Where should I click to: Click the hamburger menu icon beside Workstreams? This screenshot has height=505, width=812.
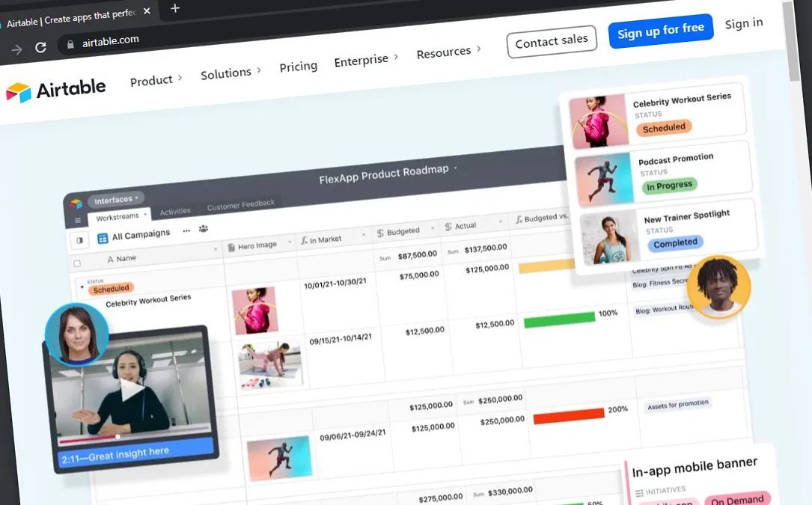coord(78,221)
